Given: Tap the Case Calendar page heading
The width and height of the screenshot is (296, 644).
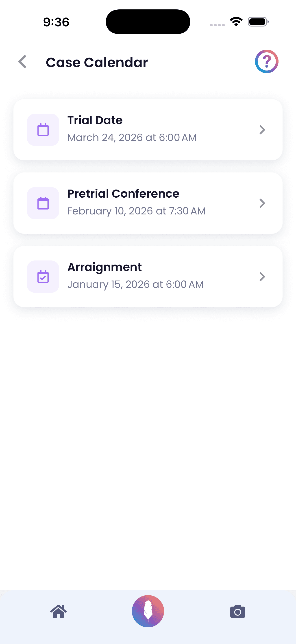Looking at the screenshot, I should [97, 62].
